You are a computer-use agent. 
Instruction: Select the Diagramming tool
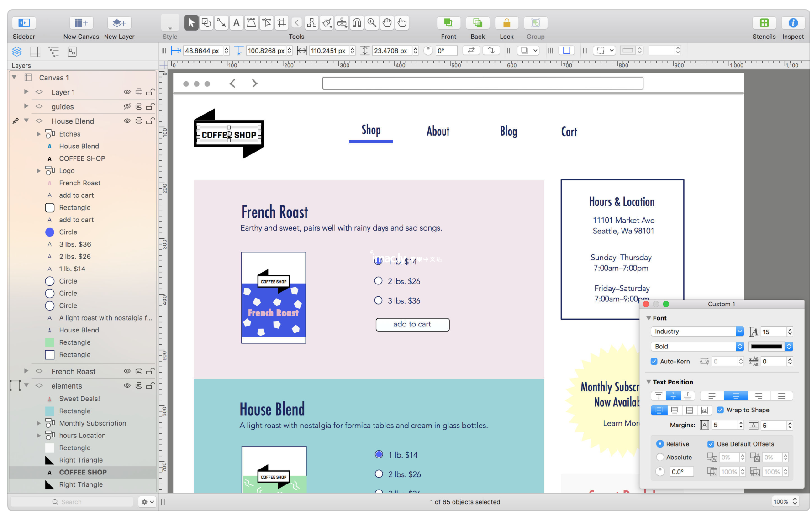pos(312,23)
